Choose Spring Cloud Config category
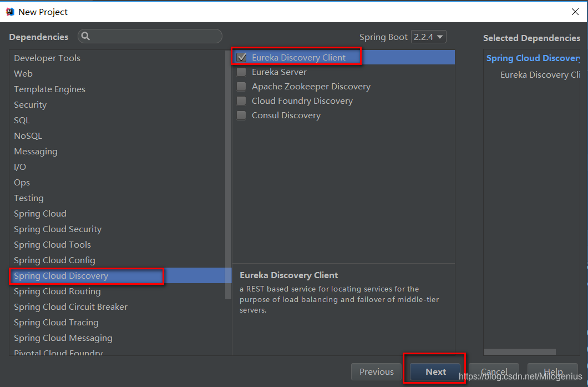Viewport: 588px width, 387px height. click(117, 260)
